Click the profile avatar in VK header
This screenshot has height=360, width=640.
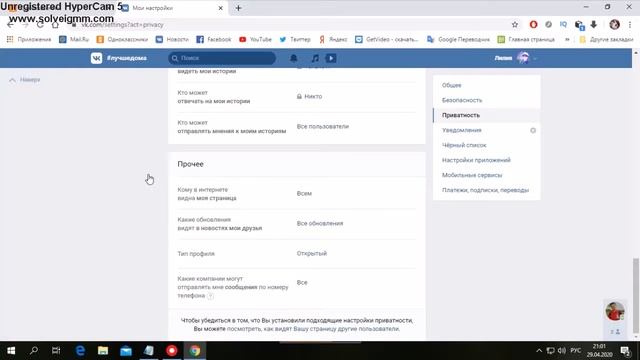[x=523, y=58]
